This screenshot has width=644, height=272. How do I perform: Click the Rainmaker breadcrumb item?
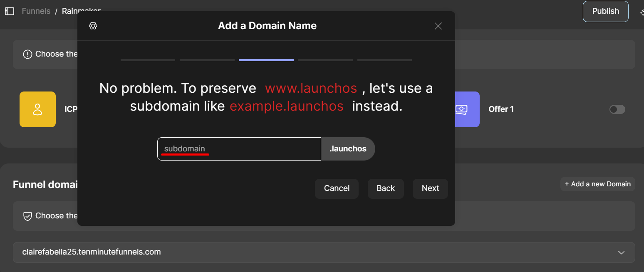pos(81,11)
